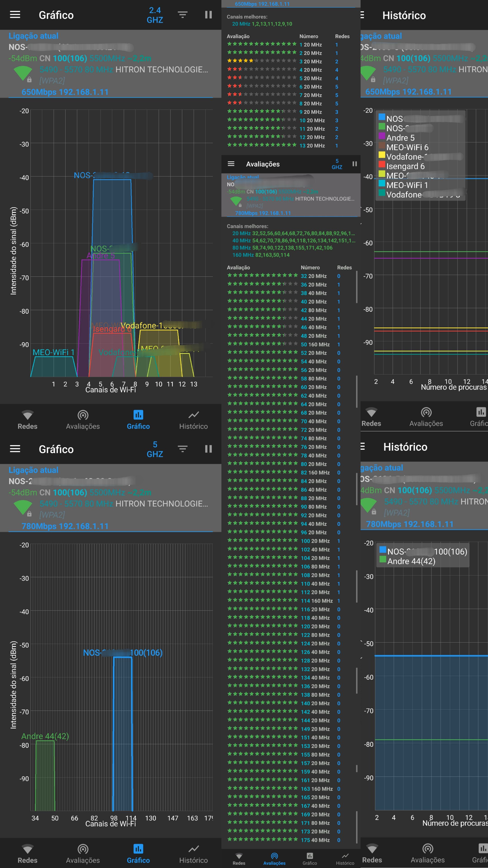Tap the MEO-WiFi 6 brown legend swatch
Viewport: 488px width, 868px height.
pyautogui.click(x=382, y=145)
